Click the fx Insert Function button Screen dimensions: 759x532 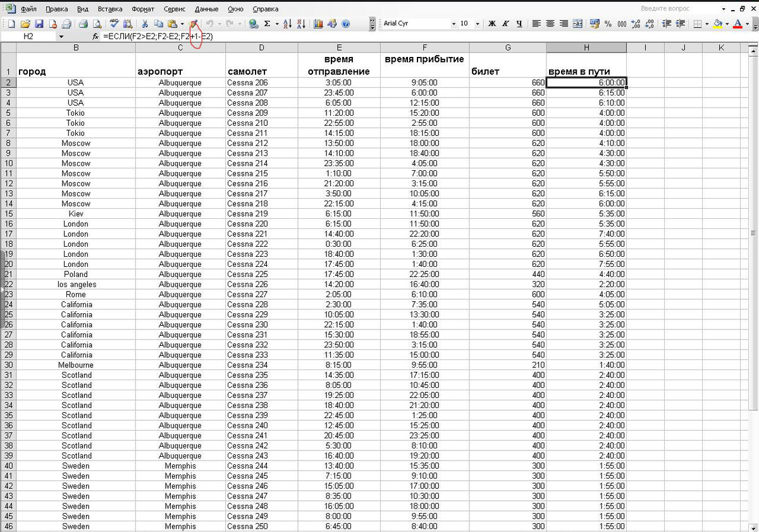pos(96,37)
